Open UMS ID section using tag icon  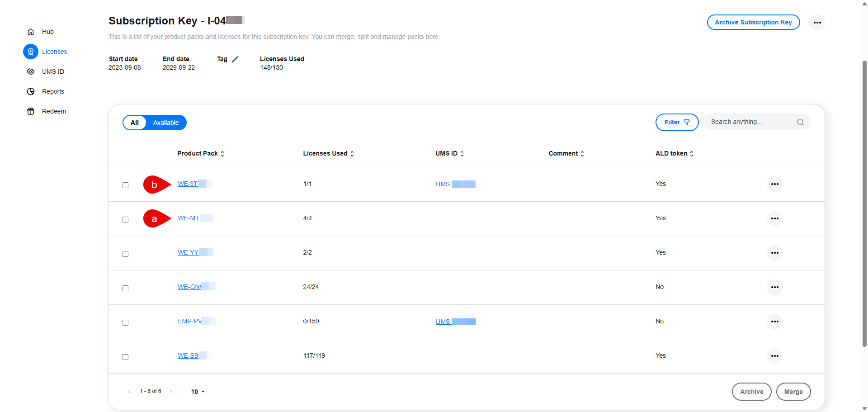coord(31,71)
